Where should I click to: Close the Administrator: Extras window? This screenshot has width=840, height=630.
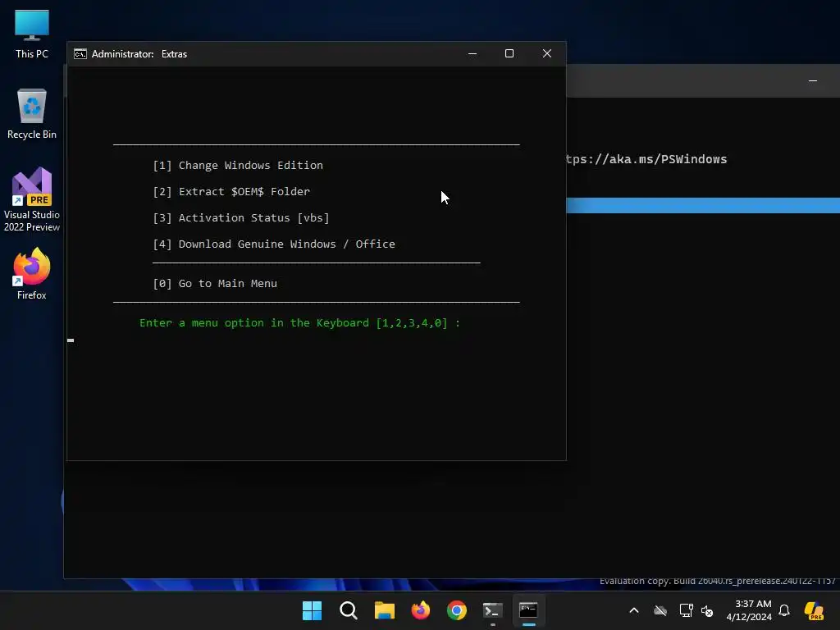pos(547,53)
